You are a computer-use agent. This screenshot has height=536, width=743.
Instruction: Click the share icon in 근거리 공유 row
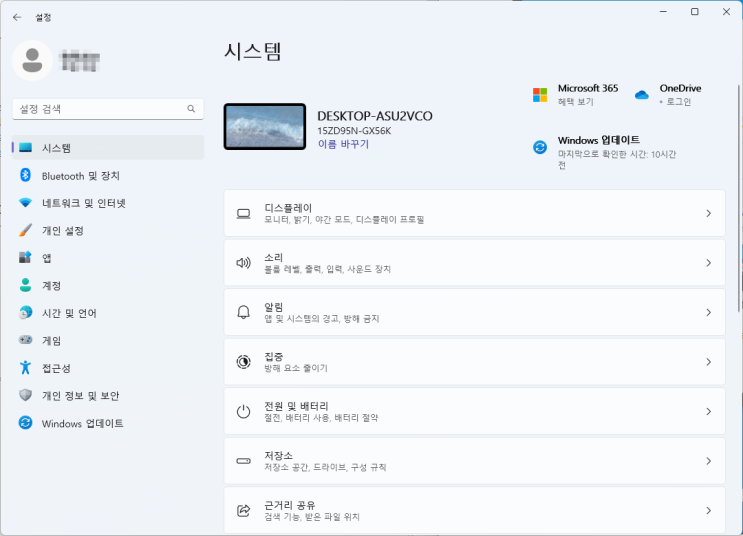tap(244, 510)
